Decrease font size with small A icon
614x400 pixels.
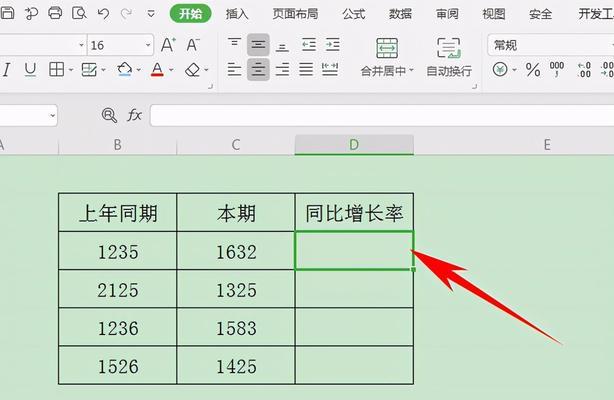pos(192,45)
